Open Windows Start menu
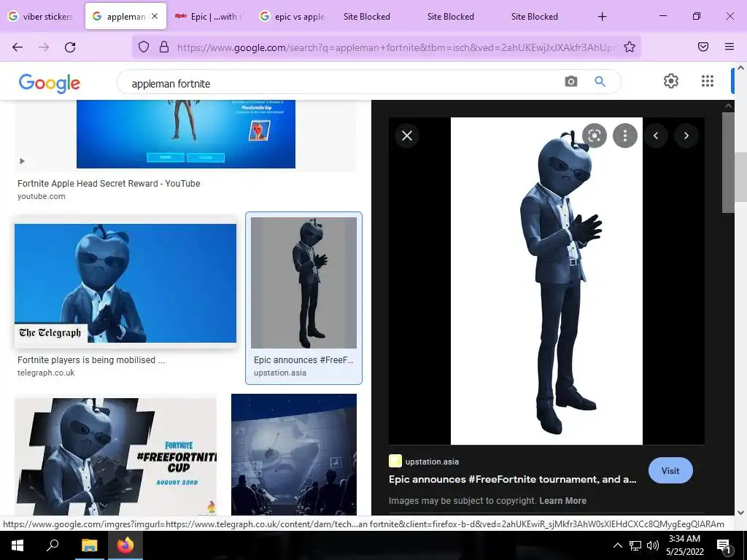 click(x=18, y=545)
